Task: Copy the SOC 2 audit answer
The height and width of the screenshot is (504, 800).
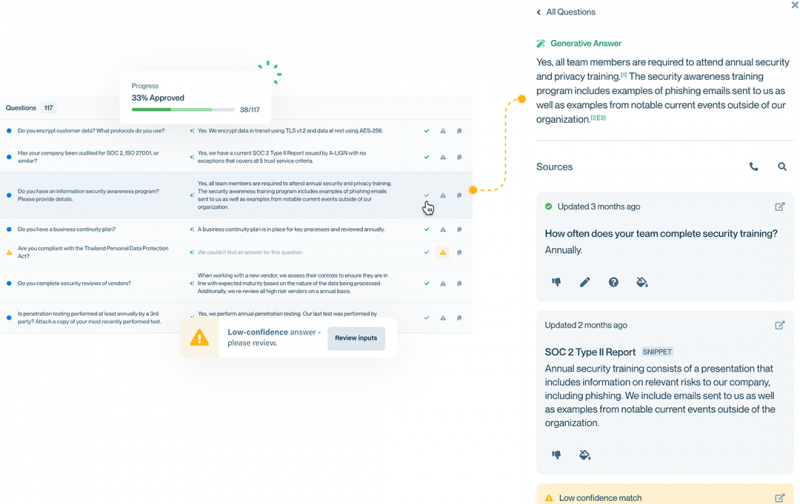Action: (x=459, y=157)
